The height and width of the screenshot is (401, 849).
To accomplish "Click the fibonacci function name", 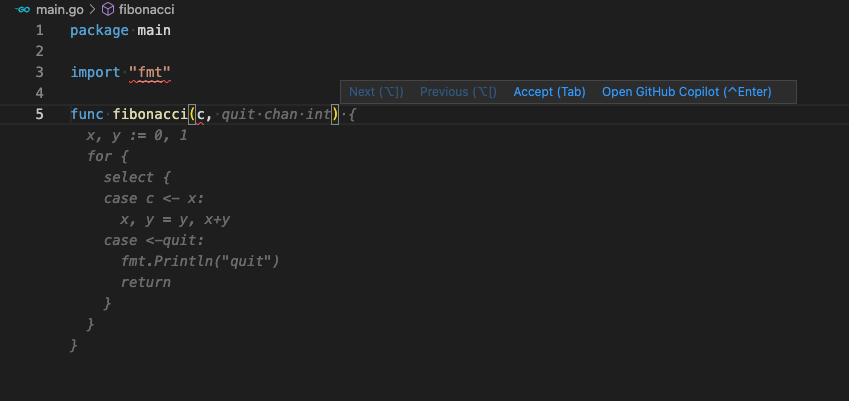I will (150, 114).
